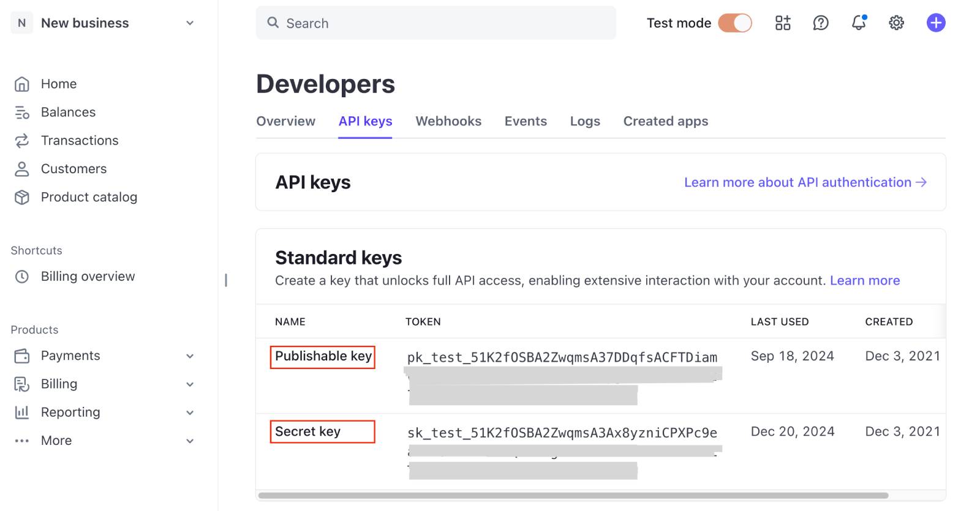Open Product catalog from sidebar
980x511 pixels.
point(89,197)
